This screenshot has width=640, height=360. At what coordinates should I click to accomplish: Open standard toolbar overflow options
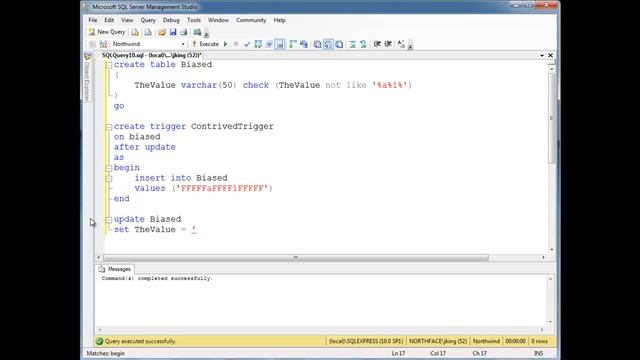coord(206,33)
